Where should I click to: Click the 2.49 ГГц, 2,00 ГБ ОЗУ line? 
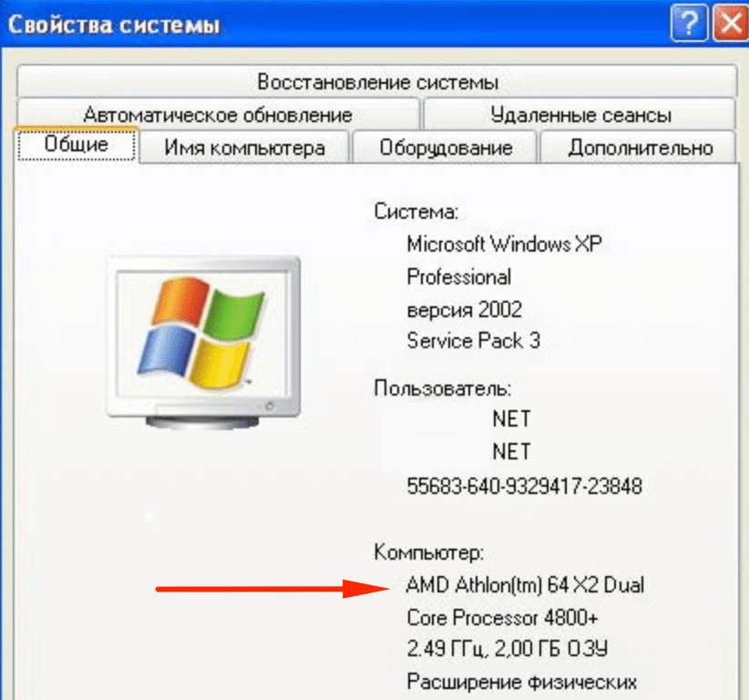pos(507,648)
